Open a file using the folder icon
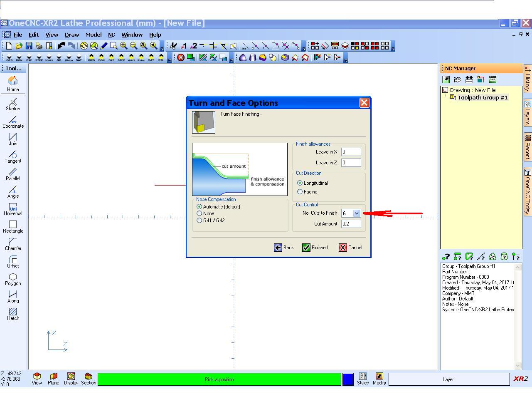 point(19,46)
